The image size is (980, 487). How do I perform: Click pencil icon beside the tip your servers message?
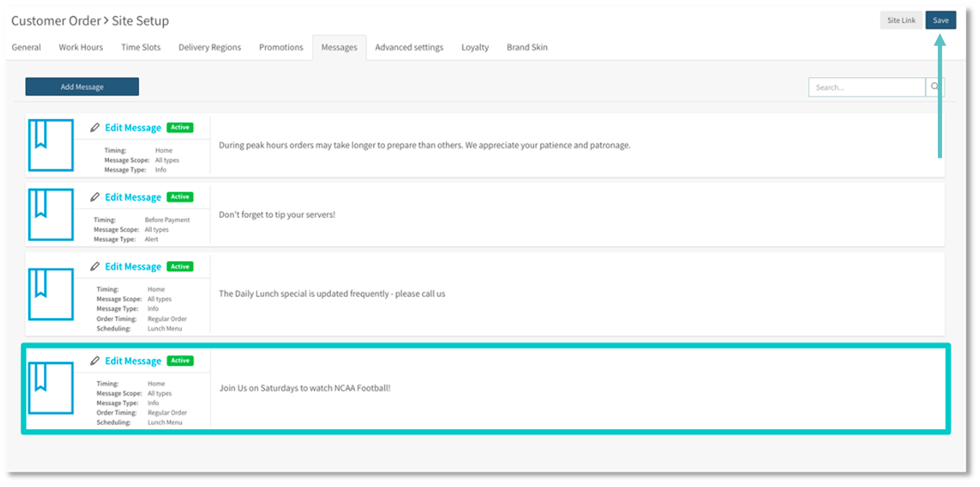(95, 197)
